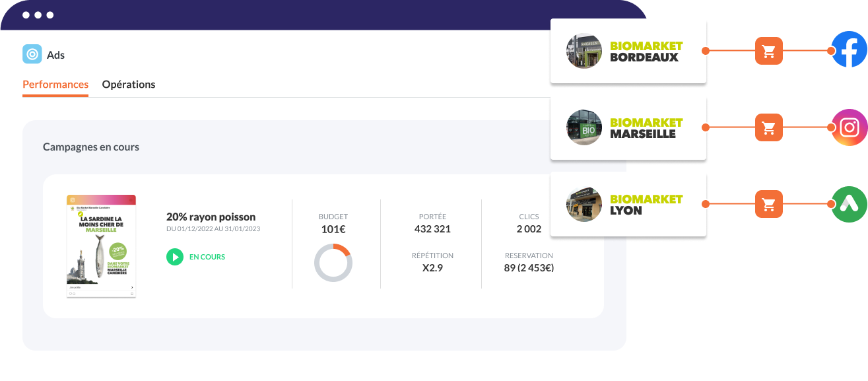Switch to the Opérations tab
The image size is (868, 381).
pyautogui.click(x=129, y=85)
